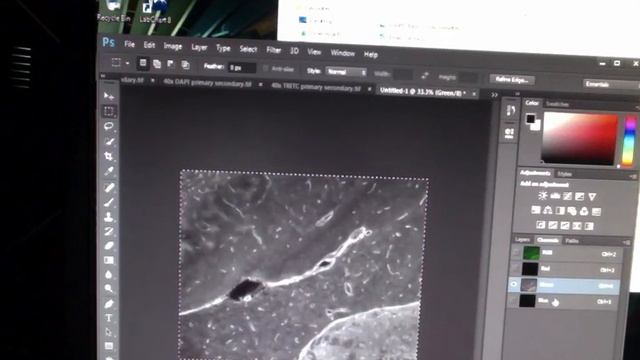Select the Healing Brush tool
The width and height of the screenshot is (640, 360).
pos(109,187)
